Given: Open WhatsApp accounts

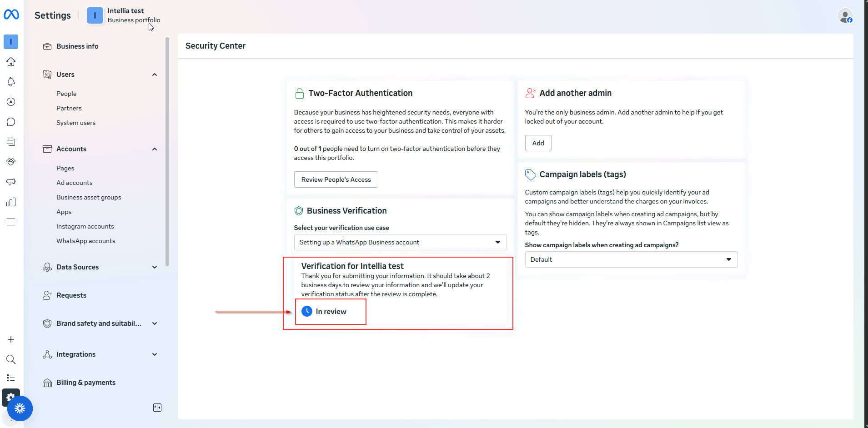Looking at the screenshot, I should 86,241.
